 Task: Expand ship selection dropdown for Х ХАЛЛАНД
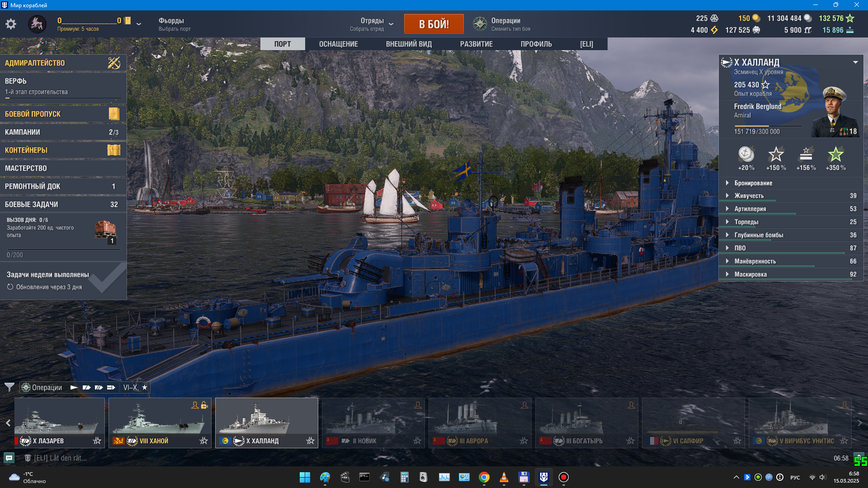tap(855, 62)
